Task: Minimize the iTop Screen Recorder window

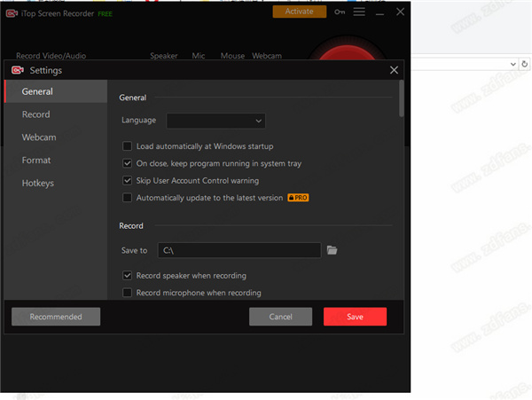Action: pyautogui.click(x=379, y=12)
